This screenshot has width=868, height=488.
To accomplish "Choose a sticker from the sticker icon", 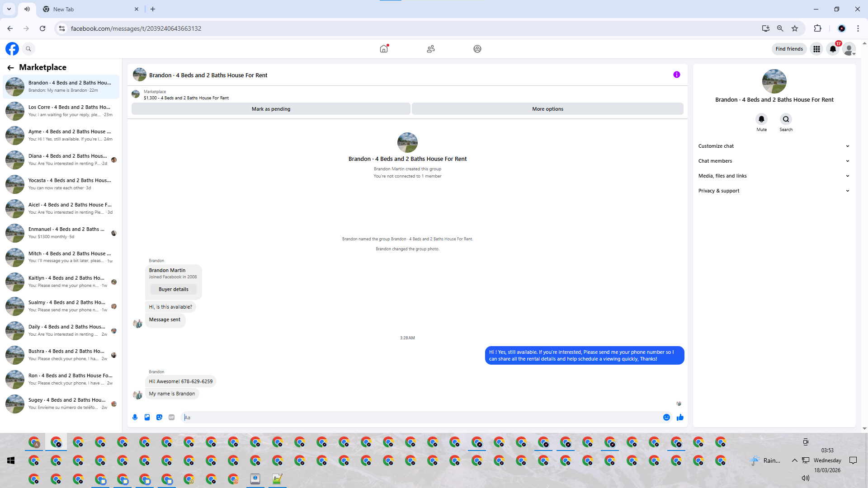I will pyautogui.click(x=159, y=418).
